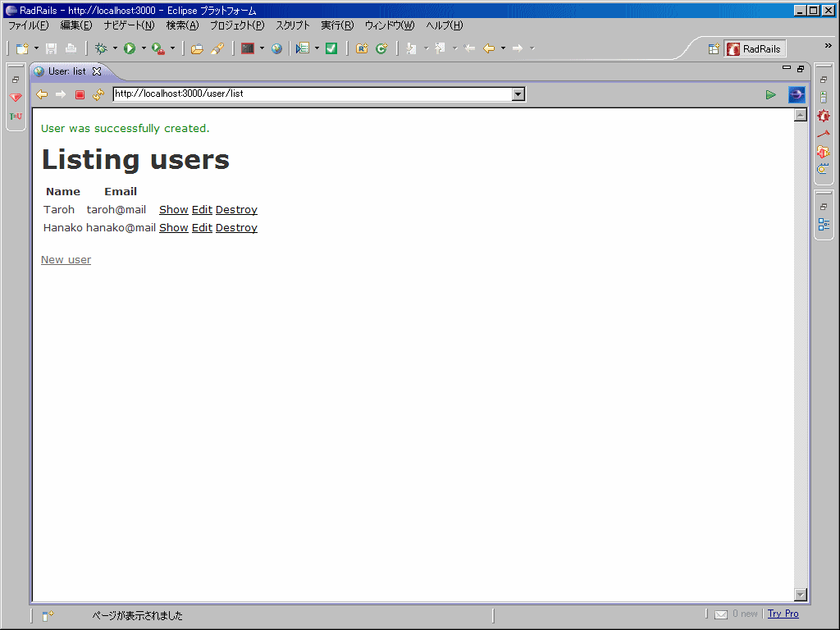The image size is (840, 630).
Task: Click Show link for Hanako
Action: point(174,228)
